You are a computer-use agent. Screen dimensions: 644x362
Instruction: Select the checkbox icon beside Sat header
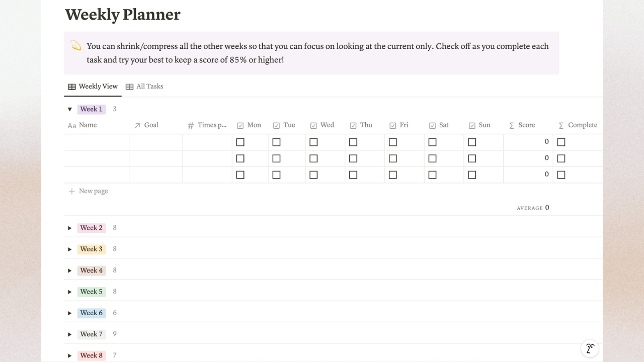pos(432,125)
